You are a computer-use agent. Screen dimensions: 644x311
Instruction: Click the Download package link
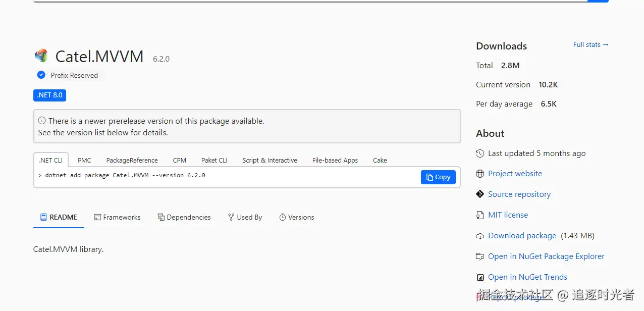click(x=522, y=236)
